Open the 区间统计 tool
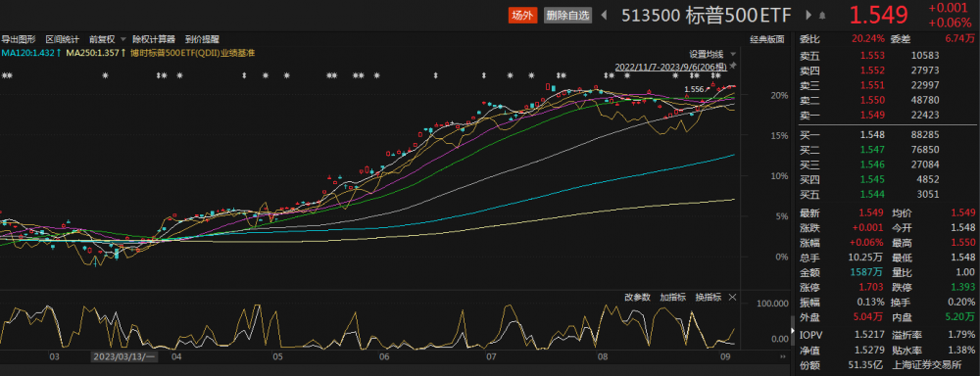This screenshot has width=980, height=376. coord(62,39)
